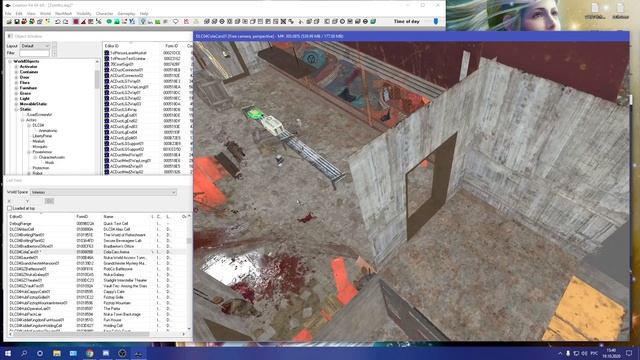The height and width of the screenshot is (360, 640).
Task: Select LibertyPrime in the object tree
Action: pos(42,136)
